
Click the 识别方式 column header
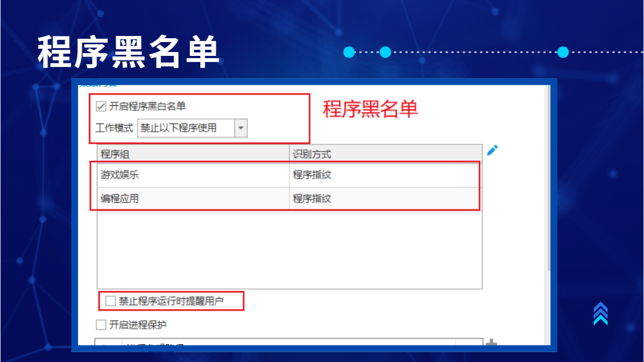(386, 154)
